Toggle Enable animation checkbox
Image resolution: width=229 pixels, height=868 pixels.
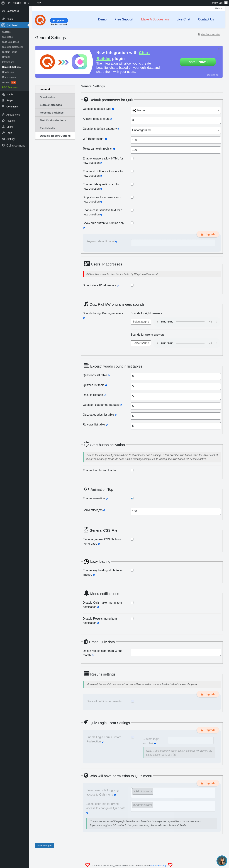click(132, 498)
